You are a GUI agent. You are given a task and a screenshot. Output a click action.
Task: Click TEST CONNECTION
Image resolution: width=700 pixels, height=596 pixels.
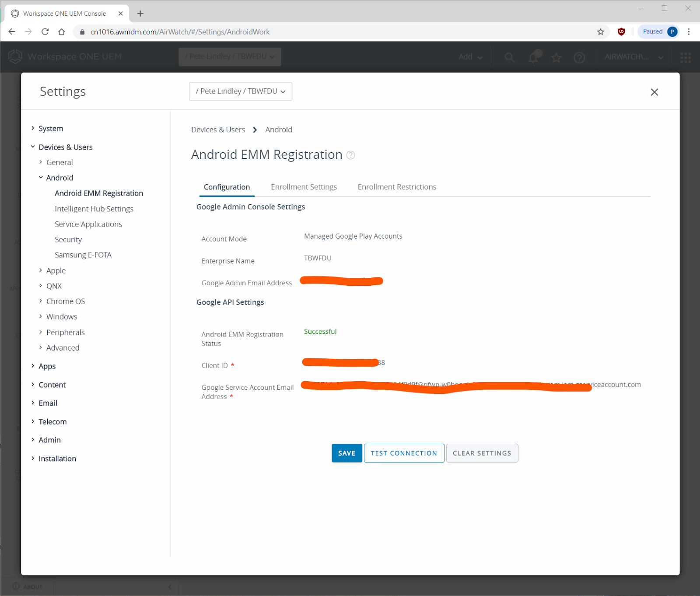pyautogui.click(x=404, y=453)
